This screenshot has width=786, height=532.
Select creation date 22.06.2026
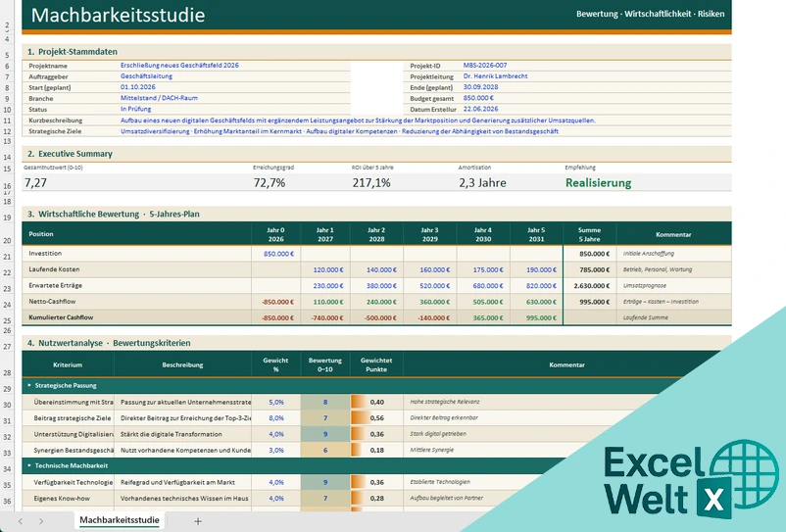pos(480,109)
